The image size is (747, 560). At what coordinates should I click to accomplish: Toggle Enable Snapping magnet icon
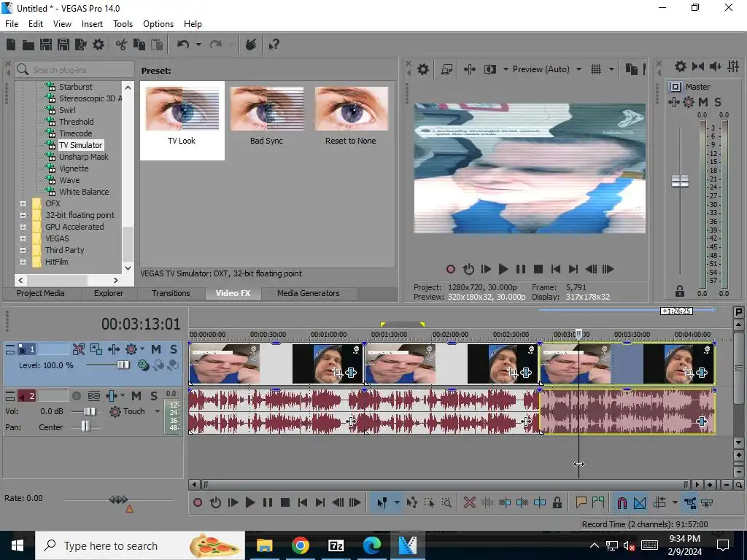[622, 503]
